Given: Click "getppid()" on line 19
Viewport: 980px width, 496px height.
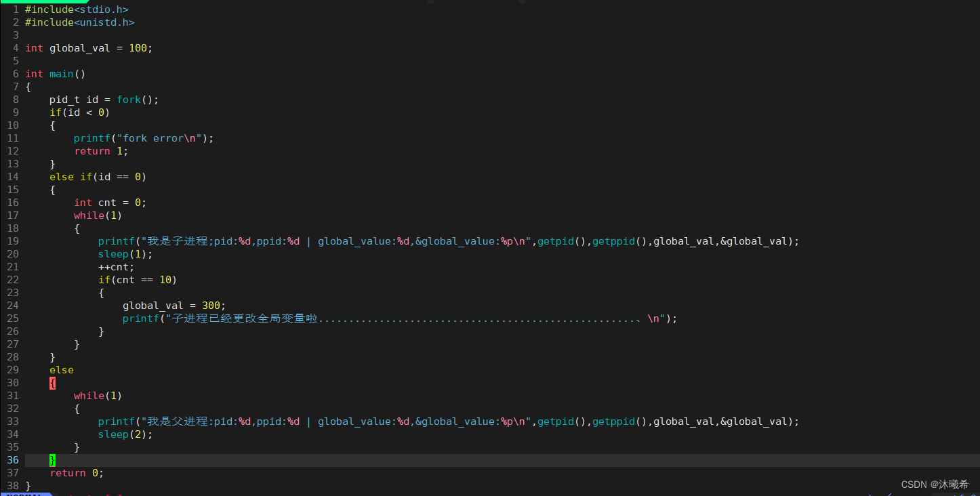Looking at the screenshot, I should coord(619,241).
